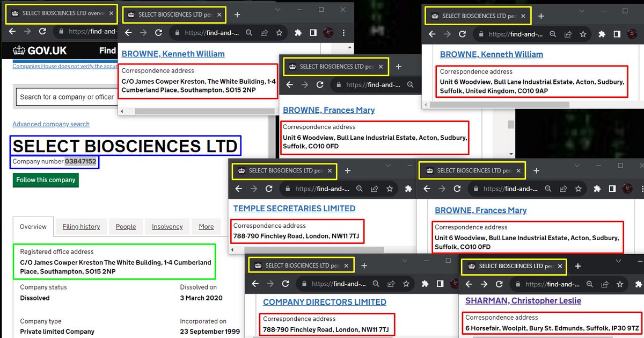The width and height of the screenshot is (644, 338).
Task: Share page from the Sharman window
Action: 605,284
